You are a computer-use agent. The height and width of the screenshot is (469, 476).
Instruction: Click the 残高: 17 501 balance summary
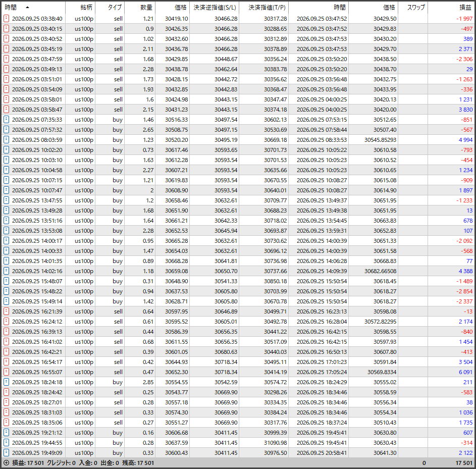138,463
